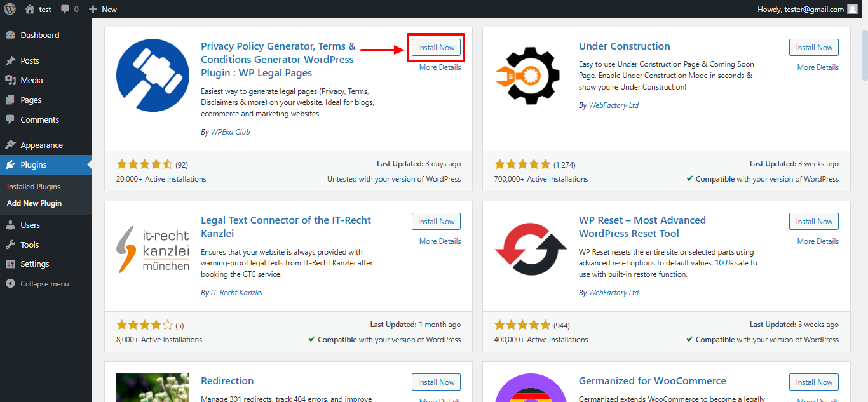Image resolution: width=868 pixels, height=402 pixels.
Task: Open Germanized for WooCommerce title link
Action: click(653, 381)
